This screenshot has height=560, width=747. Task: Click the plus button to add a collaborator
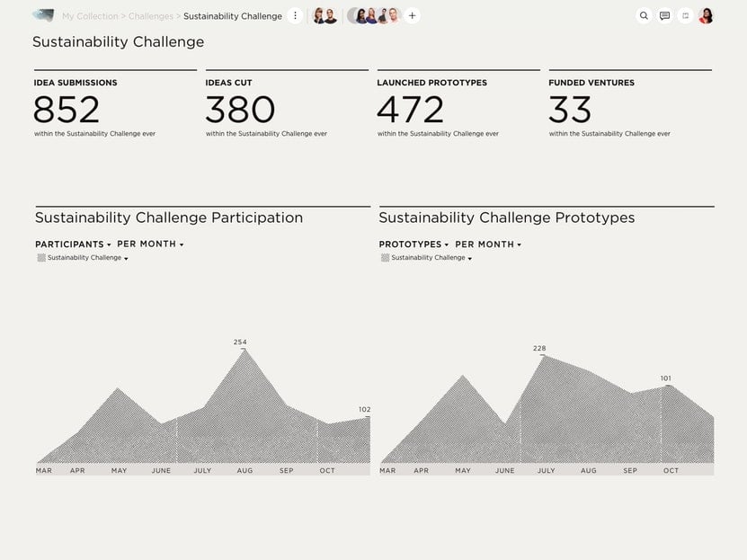pos(412,15)
